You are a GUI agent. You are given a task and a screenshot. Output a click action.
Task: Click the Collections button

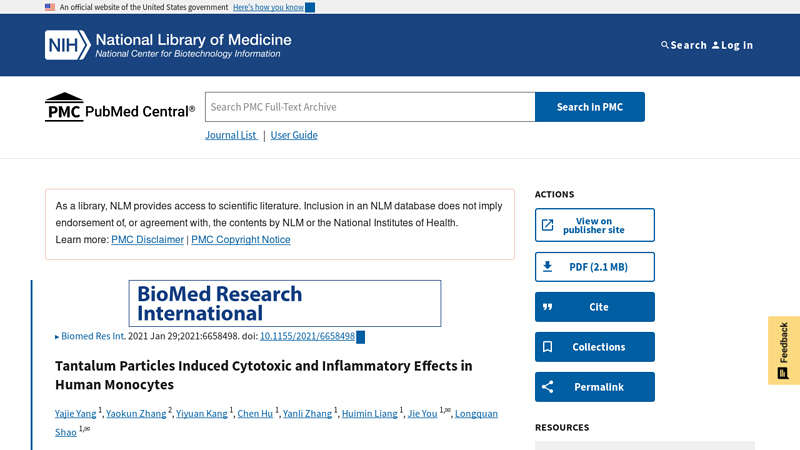point(595,347)
